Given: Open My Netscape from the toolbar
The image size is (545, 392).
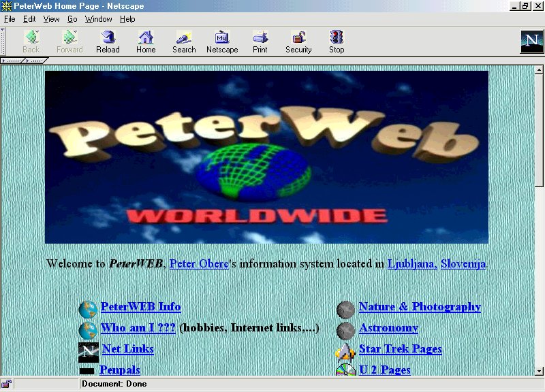Looking at the screenshot, I should coord(222,42).
